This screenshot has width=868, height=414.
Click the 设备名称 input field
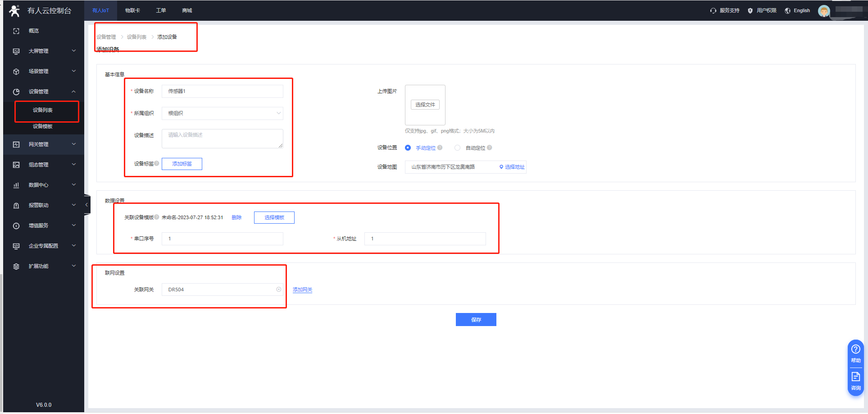tap(223, 91)
